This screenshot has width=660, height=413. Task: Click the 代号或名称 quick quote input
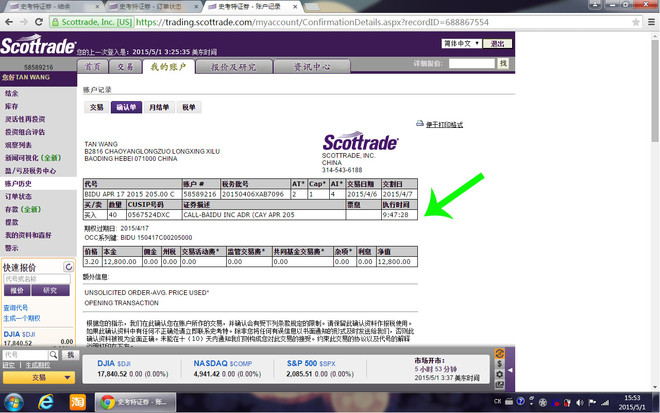tap(37, 279)
